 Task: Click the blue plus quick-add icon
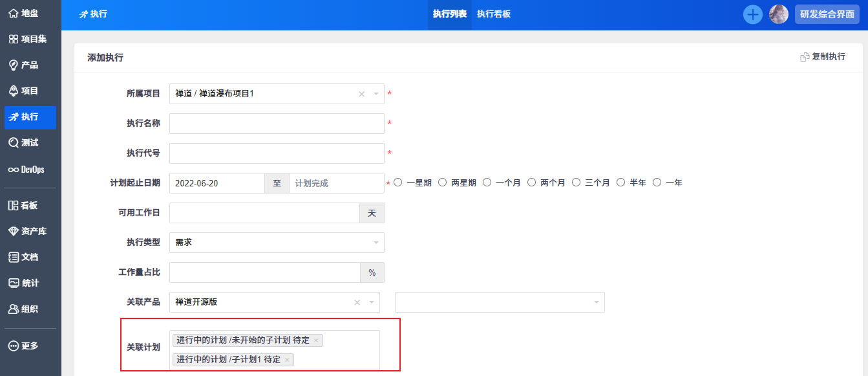point(753,14)
